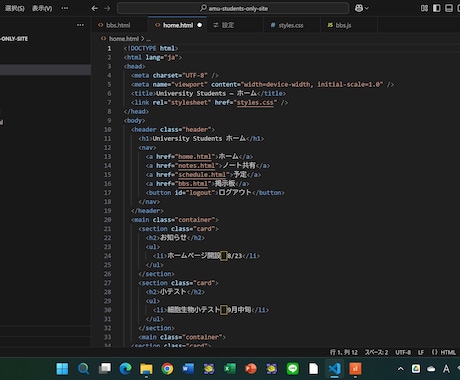
Task: Show hidden system tray icons chevron
Action: (x=401, y=369)
